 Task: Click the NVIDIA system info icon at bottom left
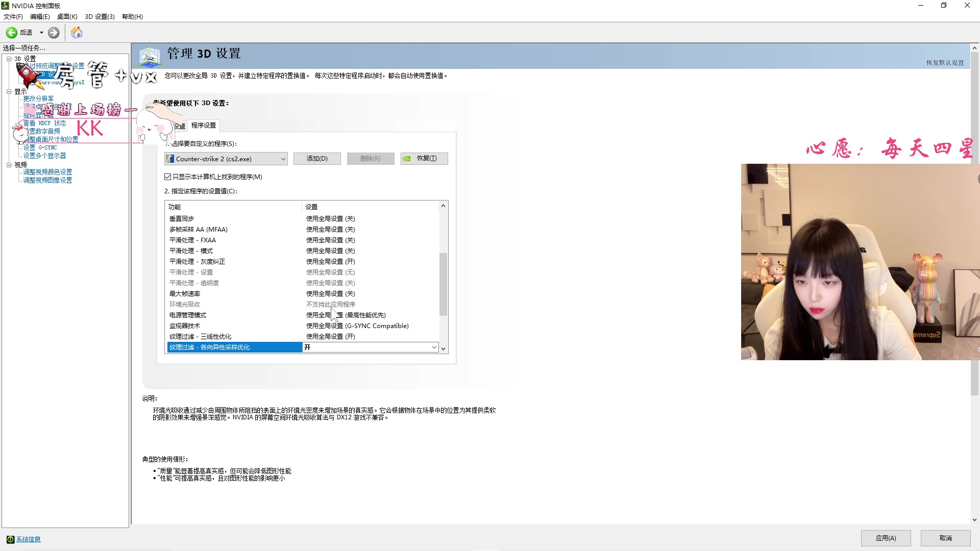pos(10,539)
